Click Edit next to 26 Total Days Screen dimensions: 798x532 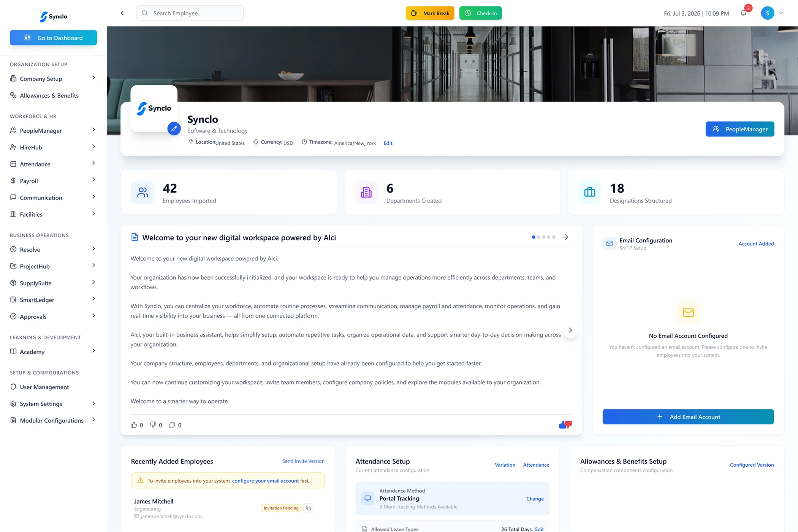pos(539,529)
